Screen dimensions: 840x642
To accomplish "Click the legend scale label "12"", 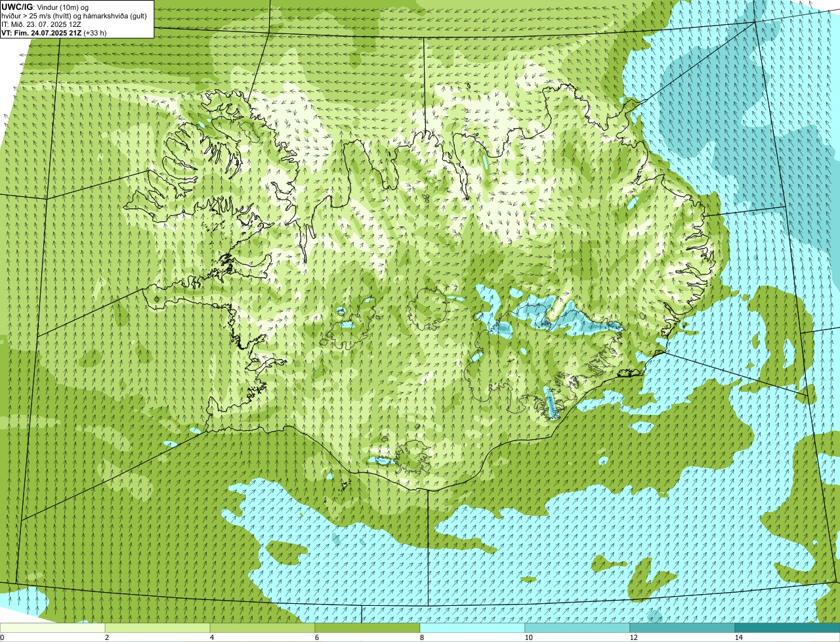I will tap(633, 637).
